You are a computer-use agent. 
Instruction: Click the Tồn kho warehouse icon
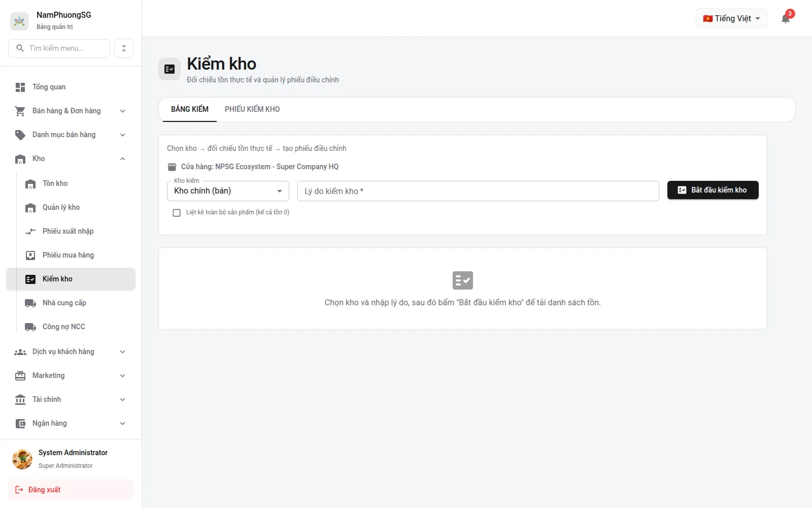tap(30, 184)
